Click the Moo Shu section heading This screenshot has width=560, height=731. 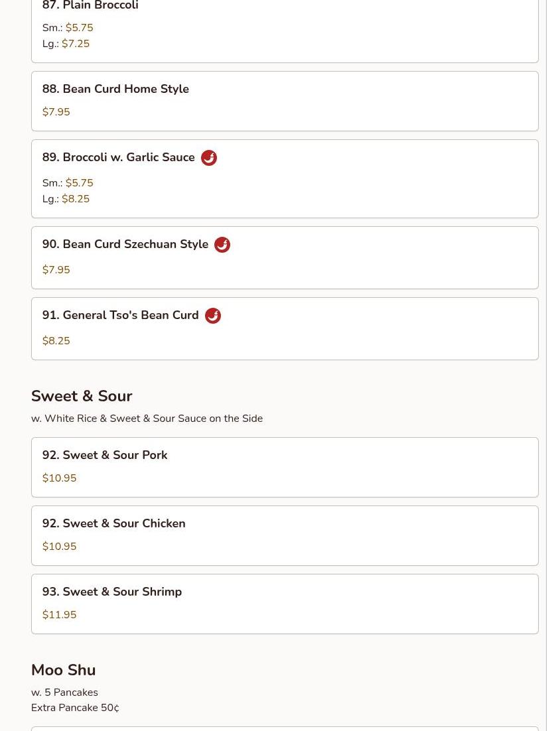pos(64,670)
